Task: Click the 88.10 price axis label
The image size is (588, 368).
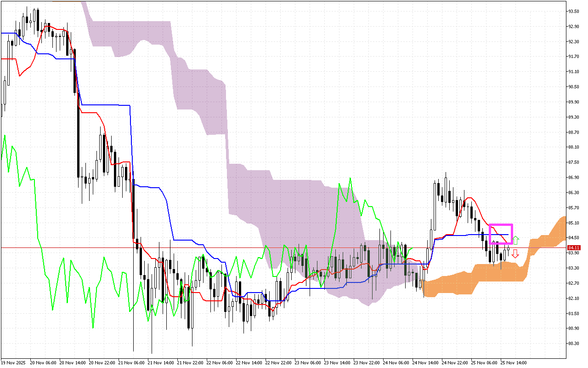Action: [x=574, y=147]
